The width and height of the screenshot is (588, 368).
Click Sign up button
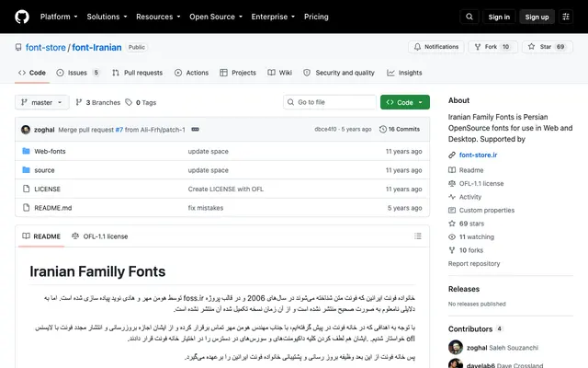pos(537,17)
